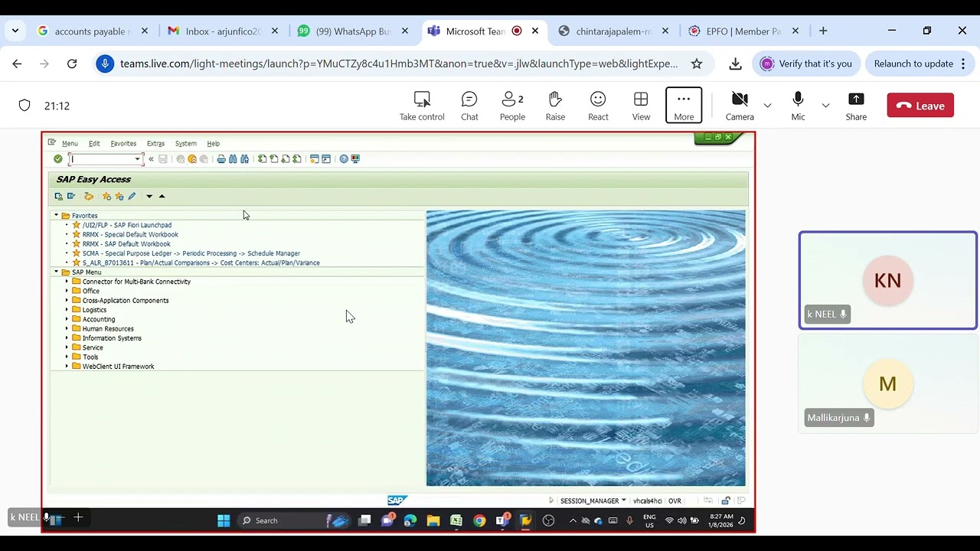This screenshot has height=551, width=980.
Task: Click the green Enter checkmark in SAP toolbar
Action: (x=57, y=159)
